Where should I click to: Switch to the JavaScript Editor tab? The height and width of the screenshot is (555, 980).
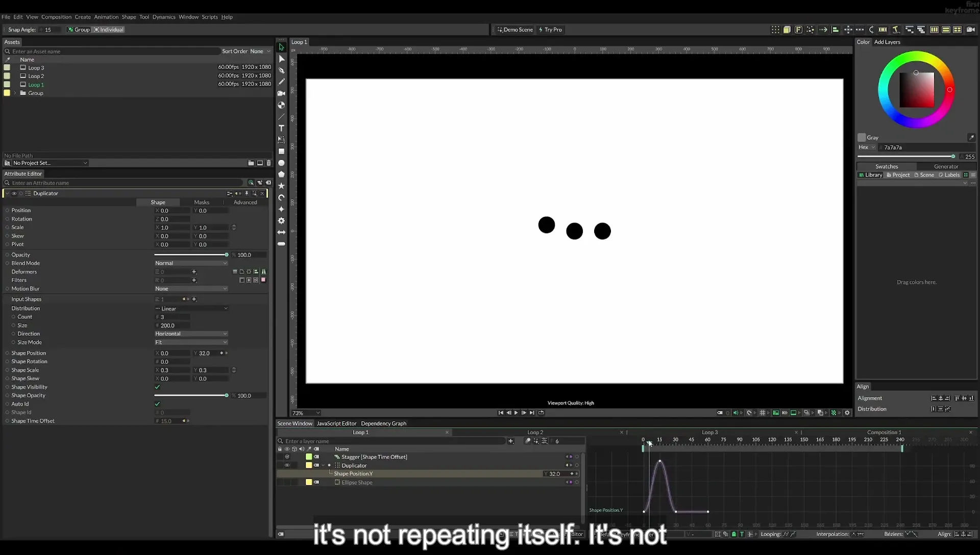pyautogui.click(x=336, y=423)
